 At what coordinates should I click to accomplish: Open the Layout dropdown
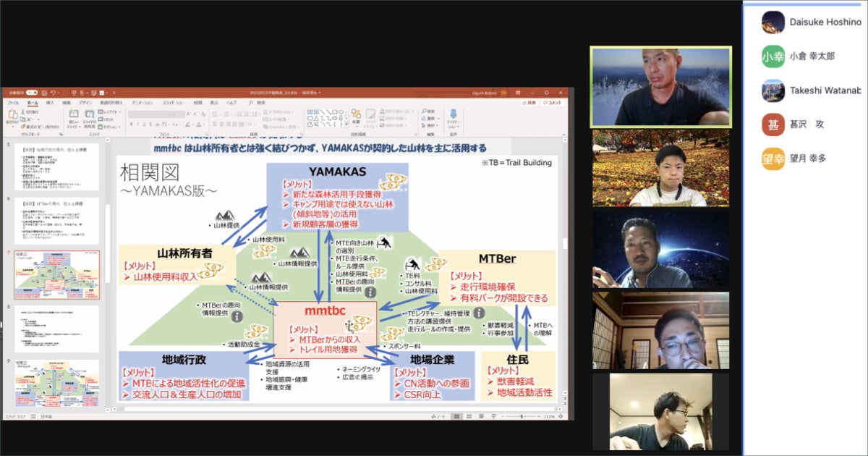tap(109, 111)
